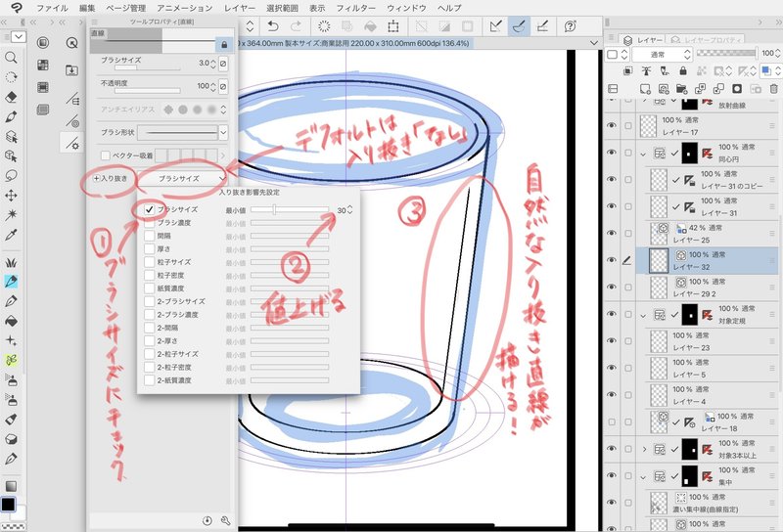Click the Redo arrow in command bar
783x532 pixels.
click(x=296, y=26)
